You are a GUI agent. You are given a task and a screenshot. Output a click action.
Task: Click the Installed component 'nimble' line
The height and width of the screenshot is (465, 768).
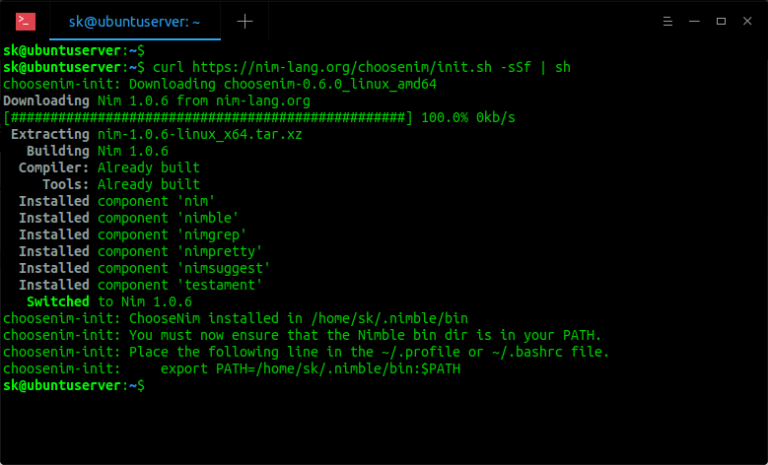pyautogui.click(x=130, y=218)
